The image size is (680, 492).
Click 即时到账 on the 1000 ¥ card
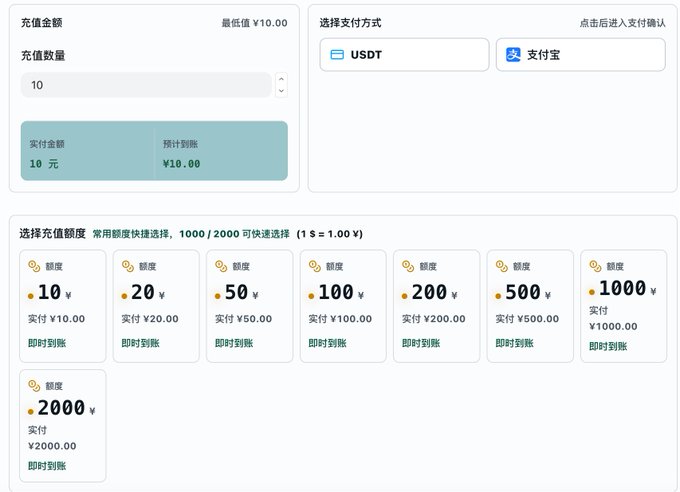pyautogui.click(x=608, y=346)
